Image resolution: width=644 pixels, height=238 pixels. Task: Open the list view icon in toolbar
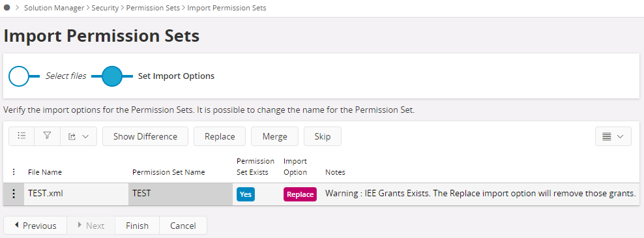pos(22,136)
